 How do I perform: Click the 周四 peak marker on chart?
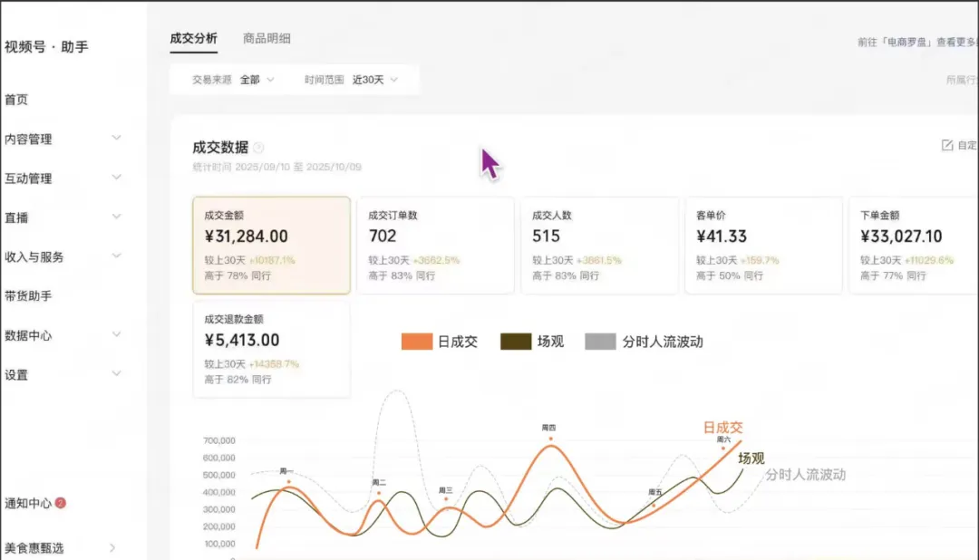pyautogui.click(x=549, y=439)
